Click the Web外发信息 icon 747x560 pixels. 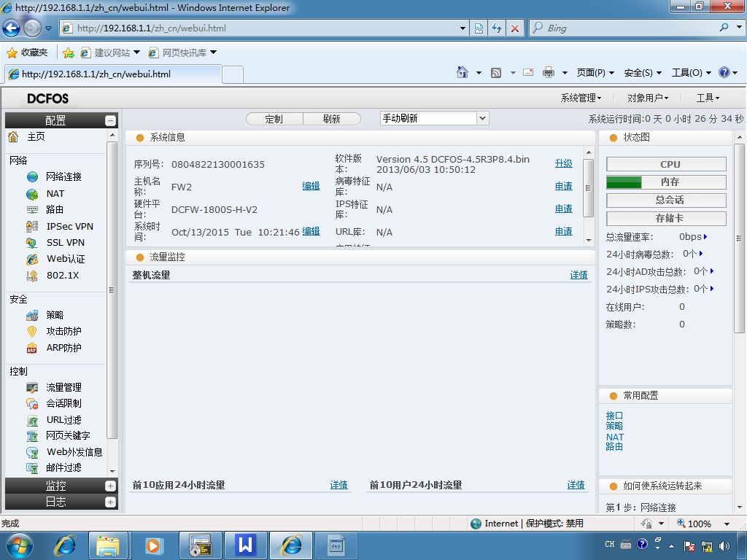click(32, 452)
